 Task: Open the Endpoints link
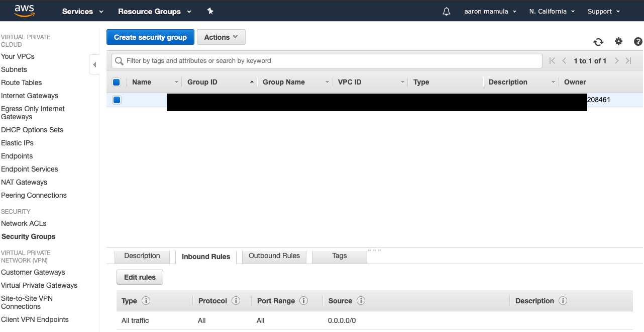click(x=17, y=156)
